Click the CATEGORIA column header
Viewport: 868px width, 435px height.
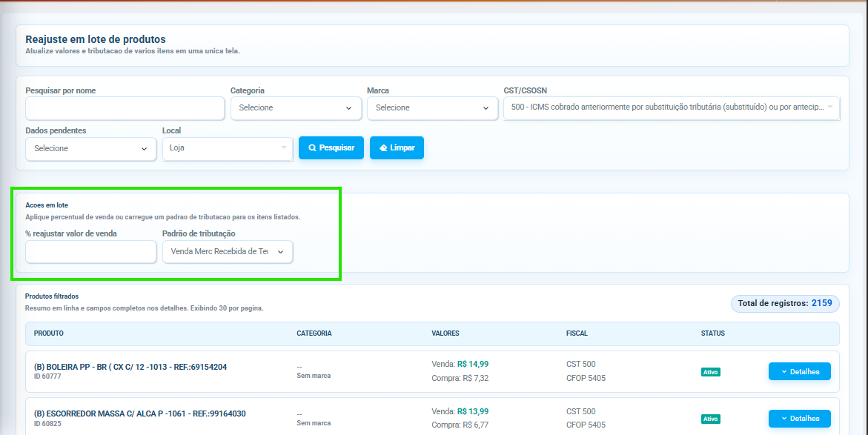(x=314, y=333)
